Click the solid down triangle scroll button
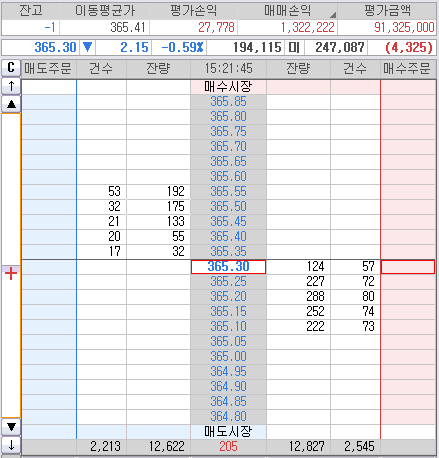Viewport: 439px width, 458px height. [11, 427]
